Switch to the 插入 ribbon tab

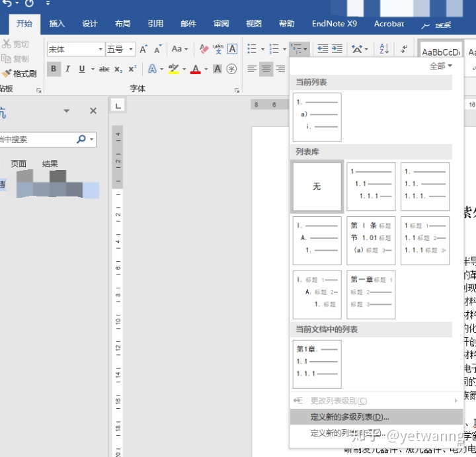[57, 24]
